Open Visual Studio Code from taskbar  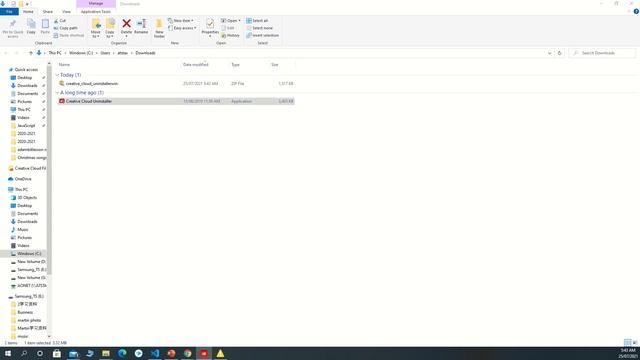(x=155, y=353)
